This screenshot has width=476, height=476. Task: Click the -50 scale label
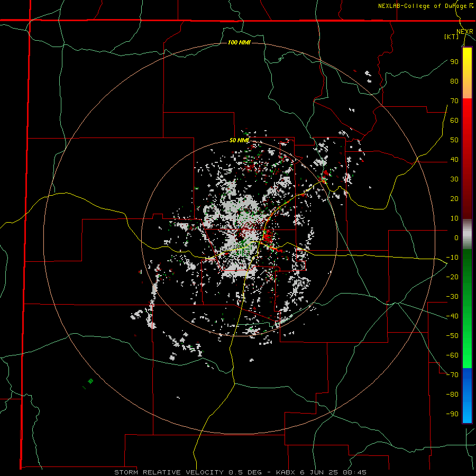point(452,336)
